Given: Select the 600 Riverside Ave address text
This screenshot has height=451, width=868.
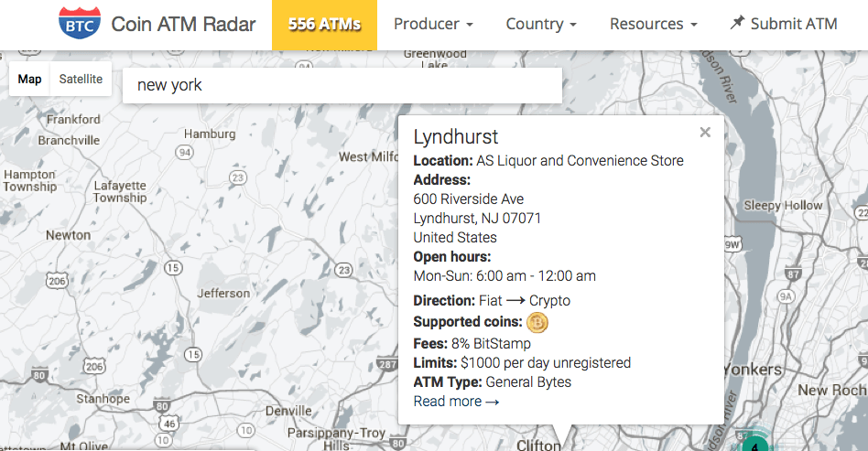Looking at the screenshot, I should (x=468, y=199).
